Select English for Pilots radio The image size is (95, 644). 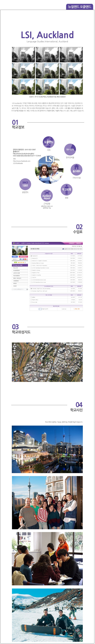point(31,273)
